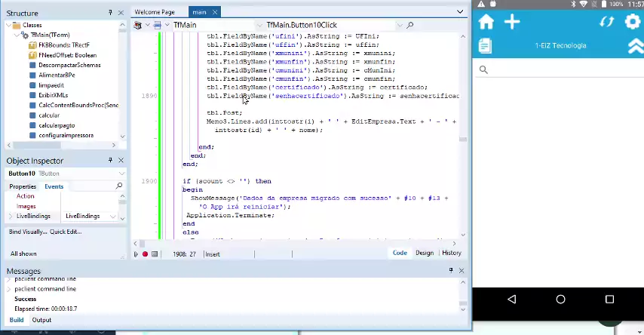The image size is (644, 335).
Task: Tap the Home icon in the app
Action: coord(486,22)
